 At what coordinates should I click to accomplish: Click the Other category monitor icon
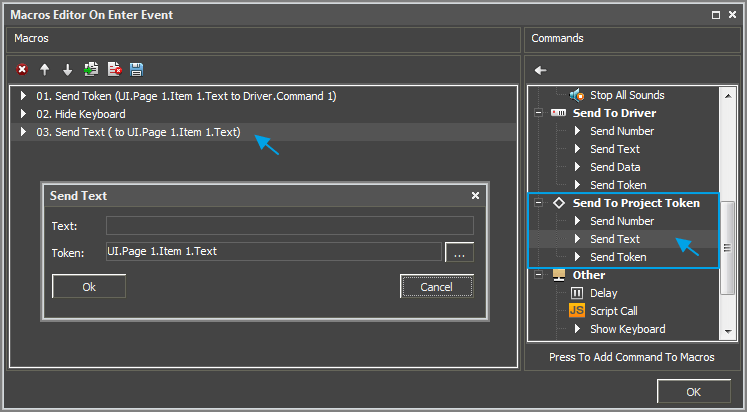pos(559,275)
